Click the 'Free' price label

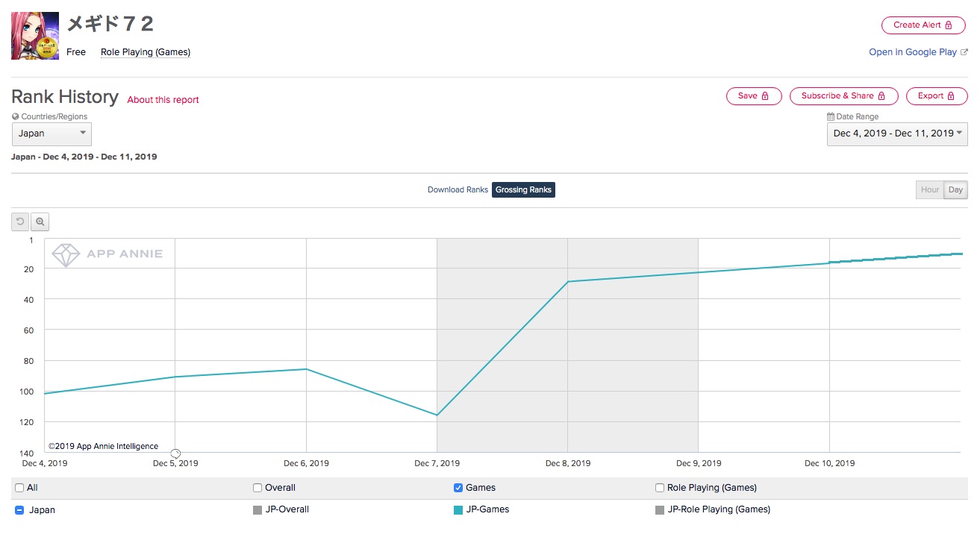[76, 52]
